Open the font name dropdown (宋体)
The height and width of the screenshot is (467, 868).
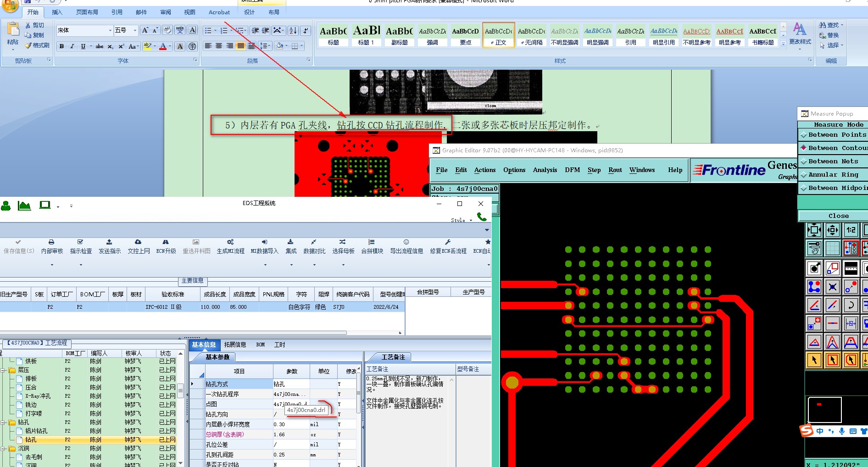coord(110,30)
